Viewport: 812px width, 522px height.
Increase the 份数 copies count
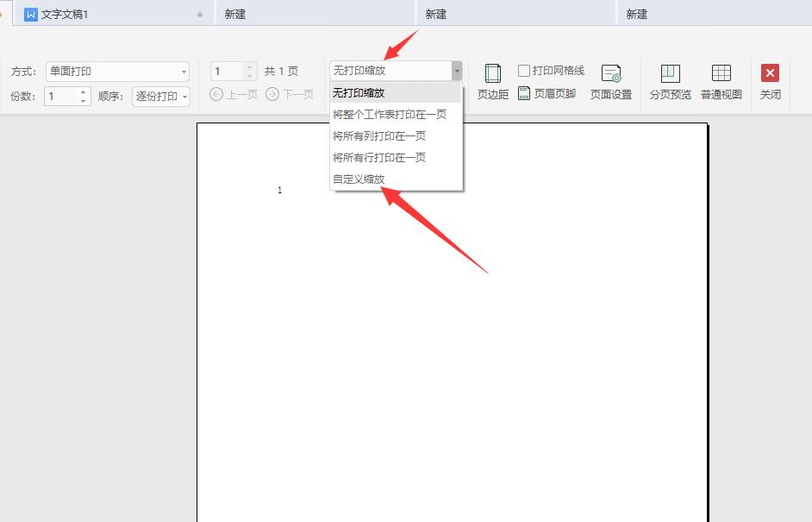click(84, 91)
